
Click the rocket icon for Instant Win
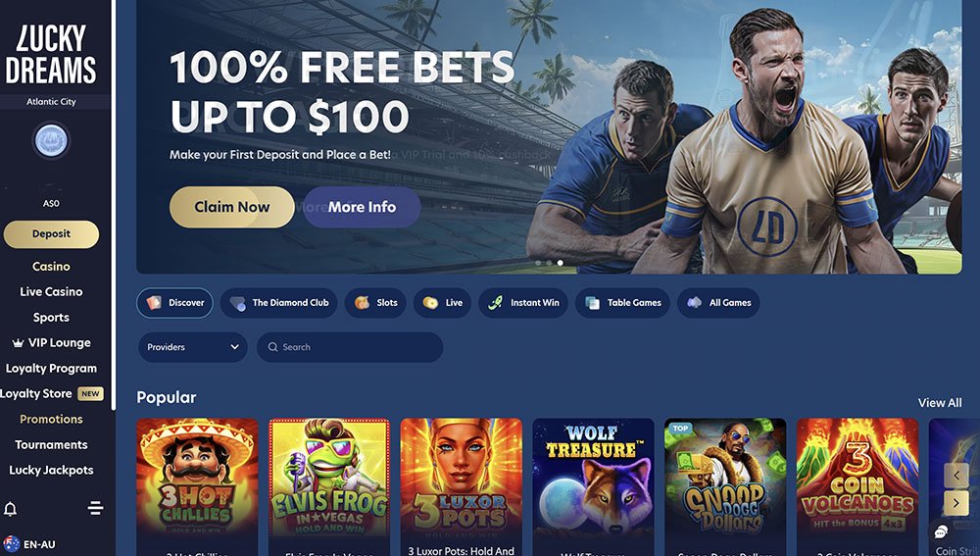(495, 303)
